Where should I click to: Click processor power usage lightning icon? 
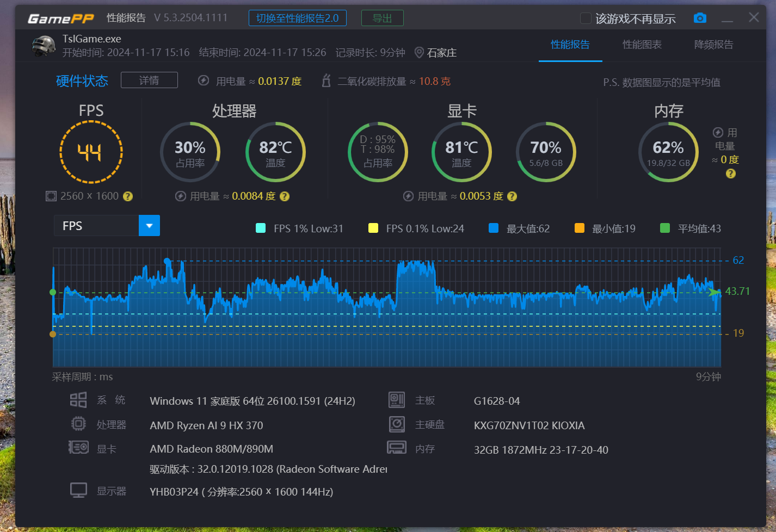[x=181, y=196]
